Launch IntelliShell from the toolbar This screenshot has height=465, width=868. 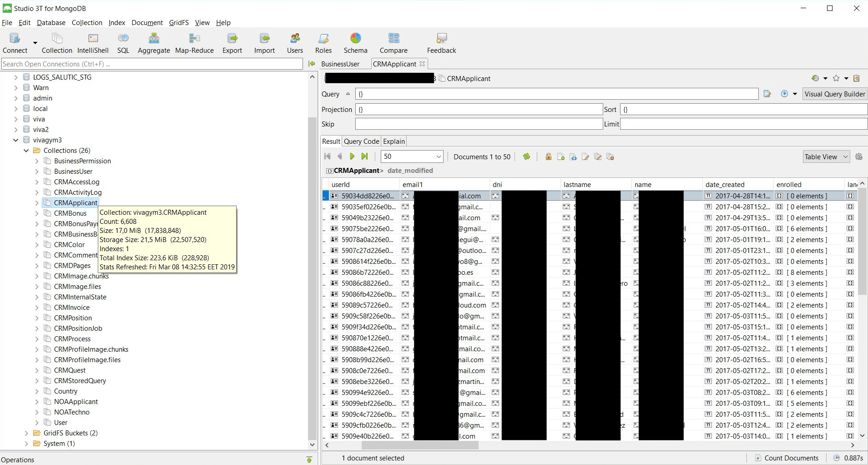pyautogui.click(x=93, y=43)
